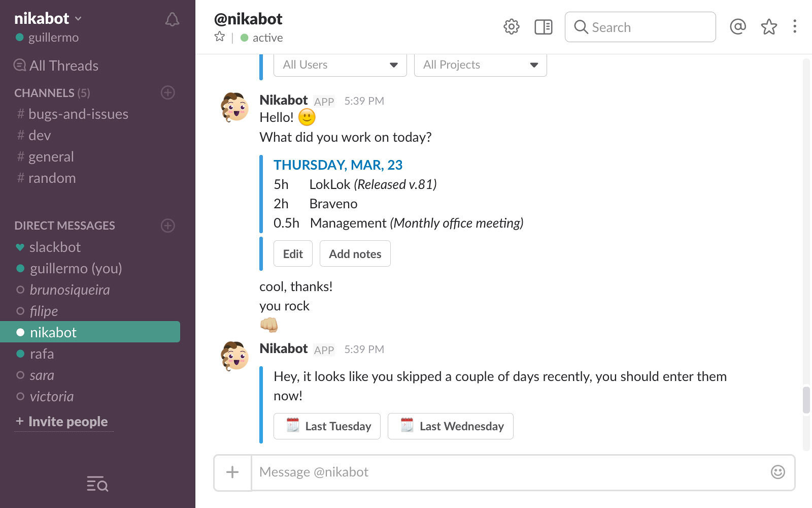Open the nikabot workspace menu
The image size is (812, 508).
(x=48, y=19)
